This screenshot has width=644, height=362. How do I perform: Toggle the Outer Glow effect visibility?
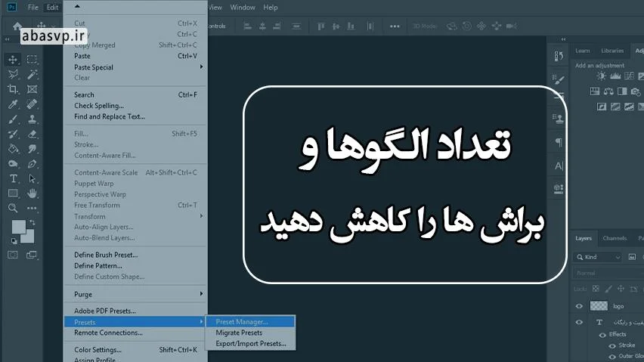pos(612,356)
